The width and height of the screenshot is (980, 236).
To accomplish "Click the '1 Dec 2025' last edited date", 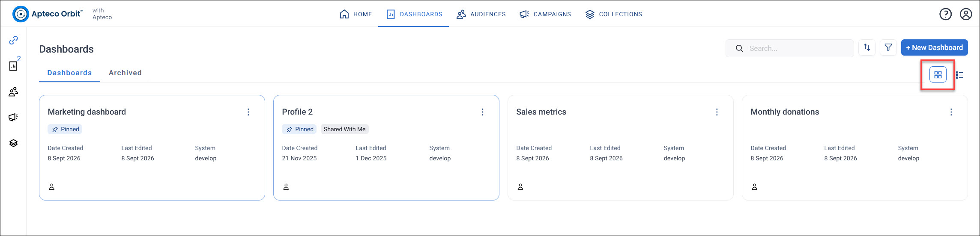I will point(371,158).
